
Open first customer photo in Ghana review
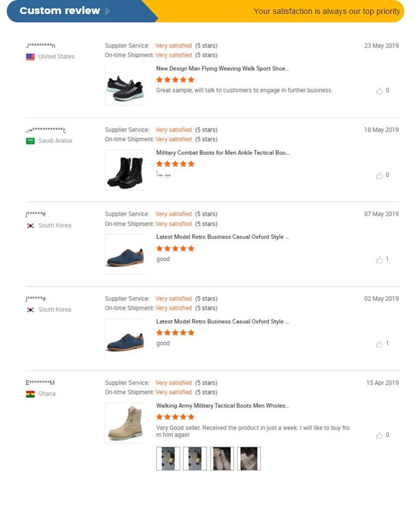[168, 458]
